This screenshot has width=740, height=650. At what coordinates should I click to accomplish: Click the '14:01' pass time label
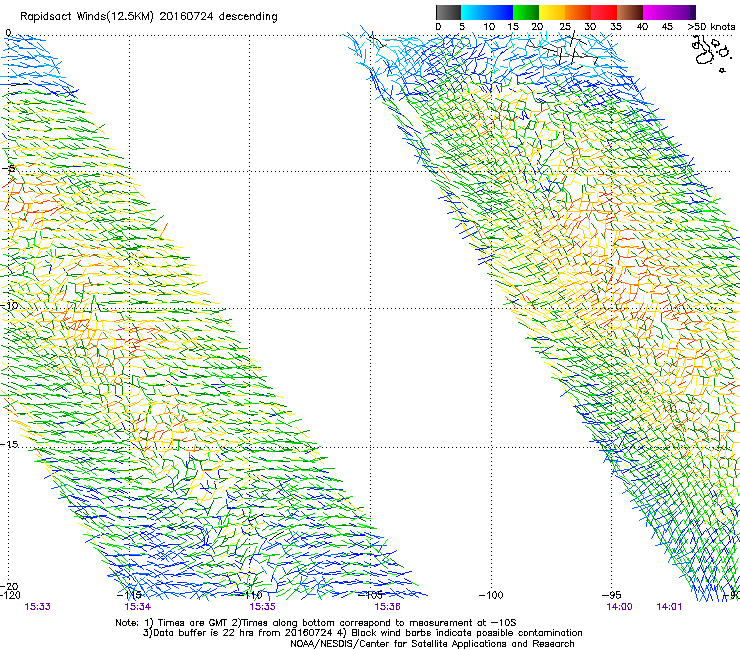pos(669,607)
